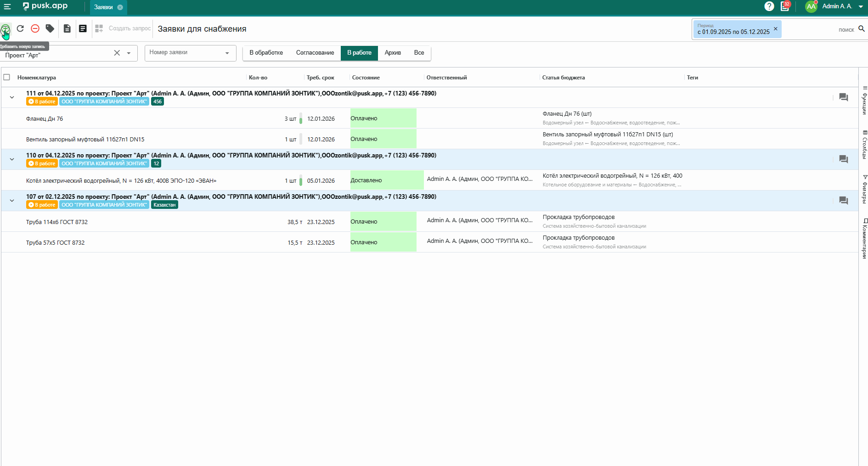
Task: Open the help question mark icon
Action: coord(769,6)
